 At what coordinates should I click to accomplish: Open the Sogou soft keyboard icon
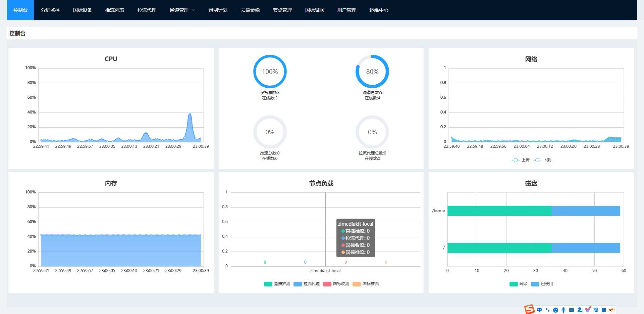[572, 310]
